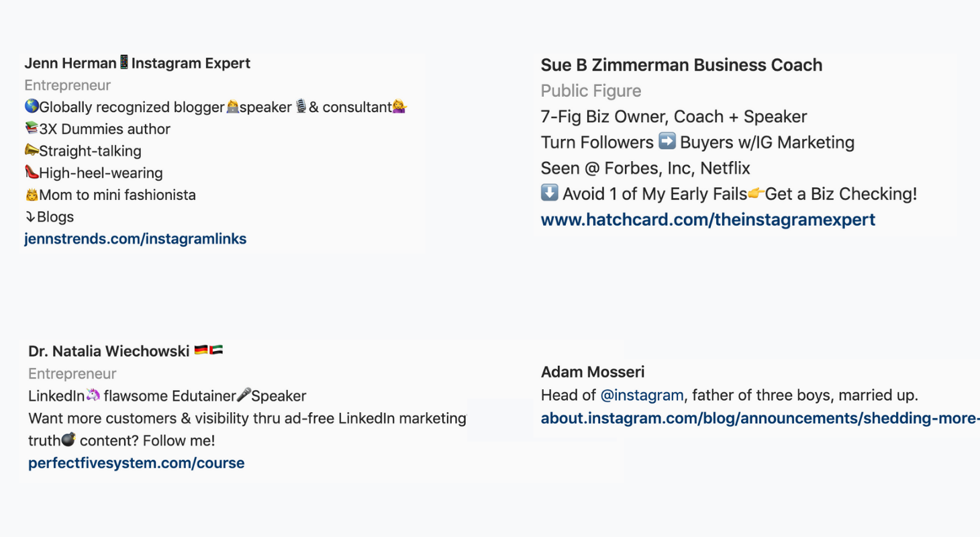980x537 pixels.
Task: Click the right arrow emoji between 'Followers' and 'Buyers'
Action: click(x=667, y=142)
